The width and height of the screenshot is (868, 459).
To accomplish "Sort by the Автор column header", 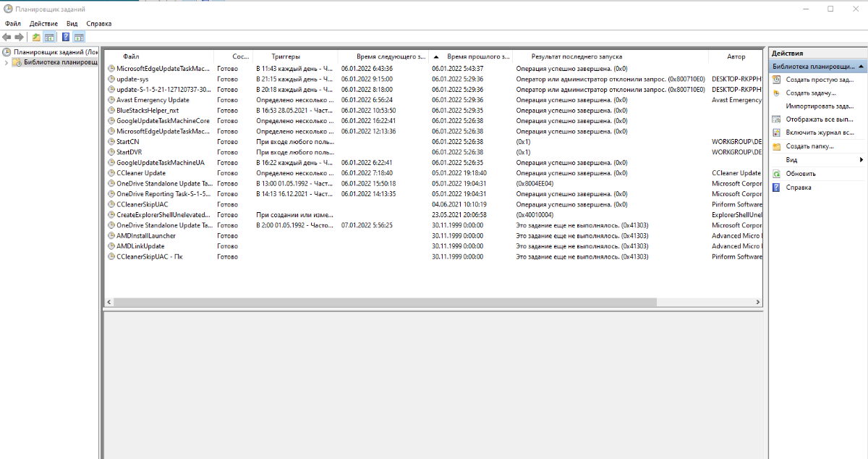I will (x=736, y=56).
